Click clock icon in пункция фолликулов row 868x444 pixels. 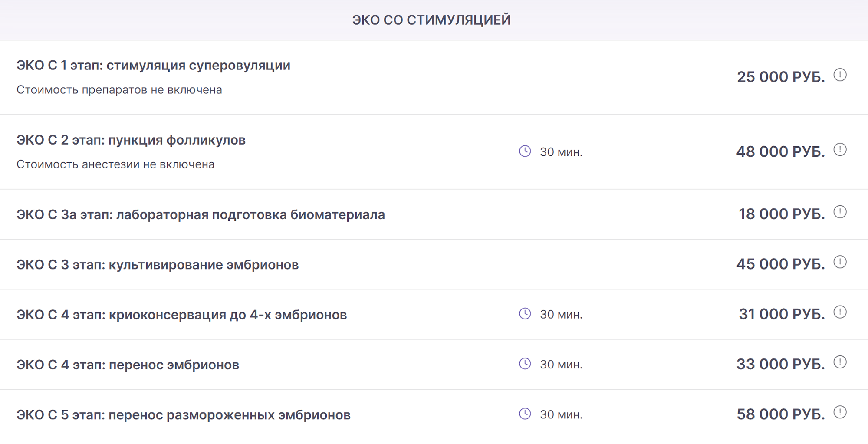pos(525,151)
